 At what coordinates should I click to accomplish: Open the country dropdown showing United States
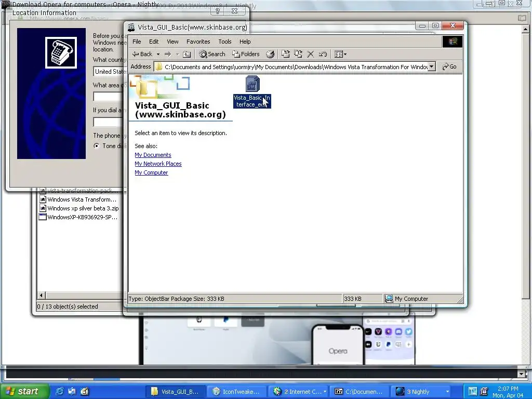coord(110,72)
